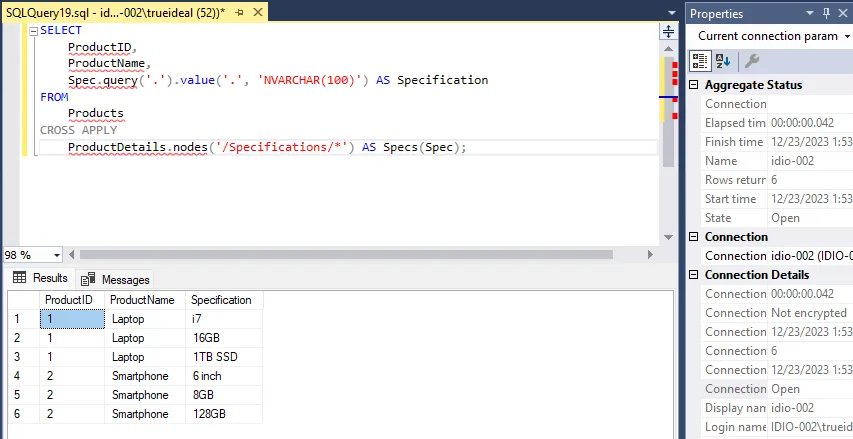Collapse the Aggregate Status section
This screenshot has height=439, width=853.
point(695,85)
